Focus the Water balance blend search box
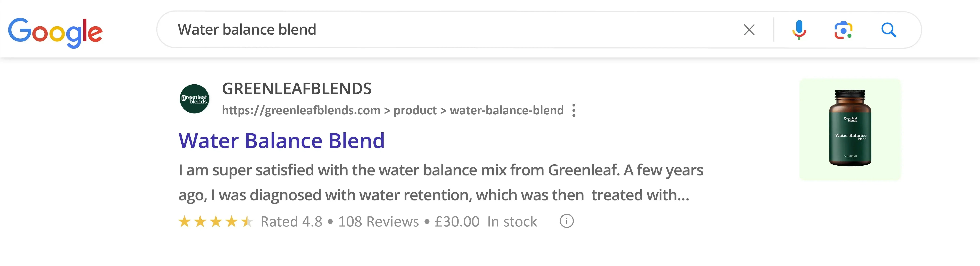The width and height of the screenshot is (980, 266). coord(419,30)
